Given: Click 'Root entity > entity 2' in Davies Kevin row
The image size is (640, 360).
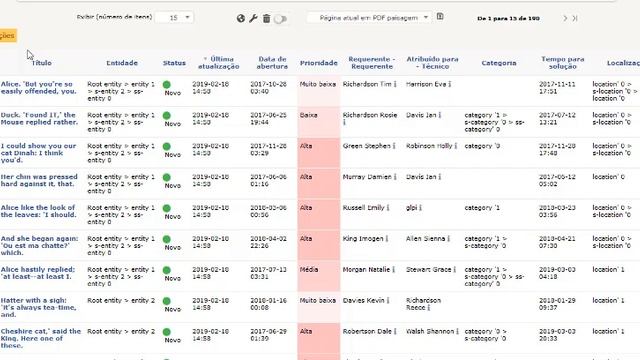Looking at the screenshot, I should pyautogui.click(x=121, y=300).
